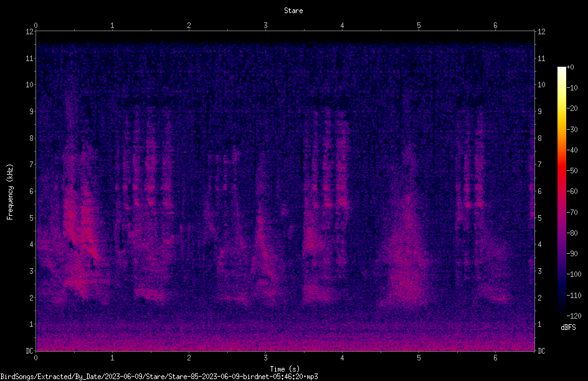The image size is (588, 381).
Task: Click the "-30" color scale label
Action: [x=572, y=130]
